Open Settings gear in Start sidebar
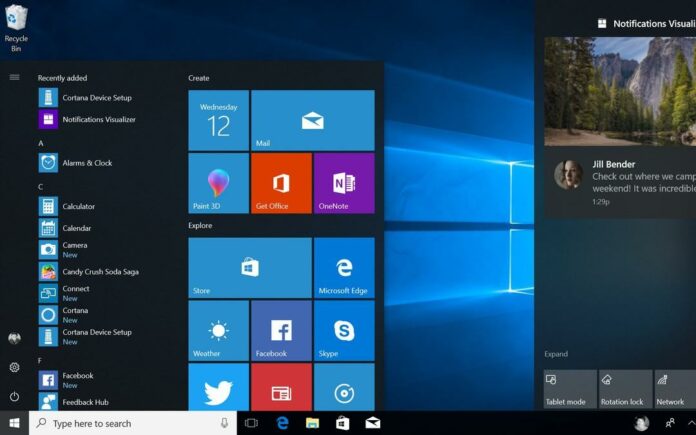 [x=14, y=368]
